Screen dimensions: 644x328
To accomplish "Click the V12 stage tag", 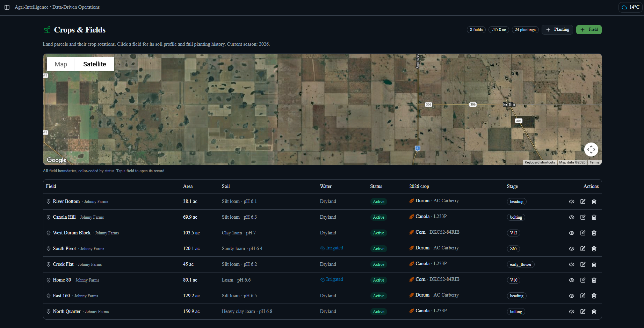I will click(x=514, y=233).
